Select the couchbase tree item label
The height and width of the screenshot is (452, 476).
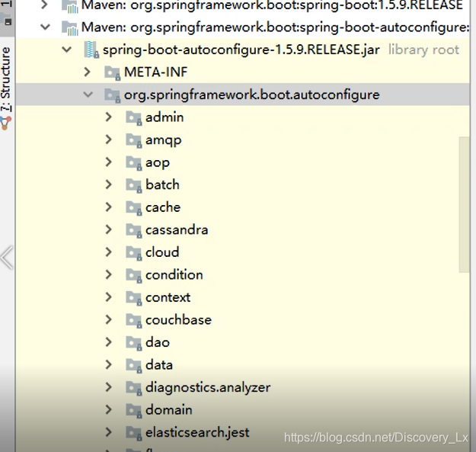178,320
